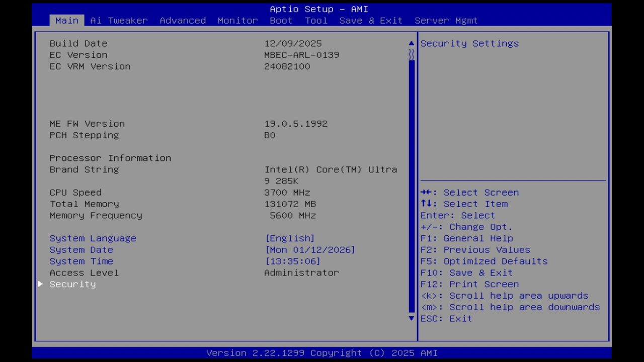
Task: Select the Tool tab
Action: tap(316, 20)
